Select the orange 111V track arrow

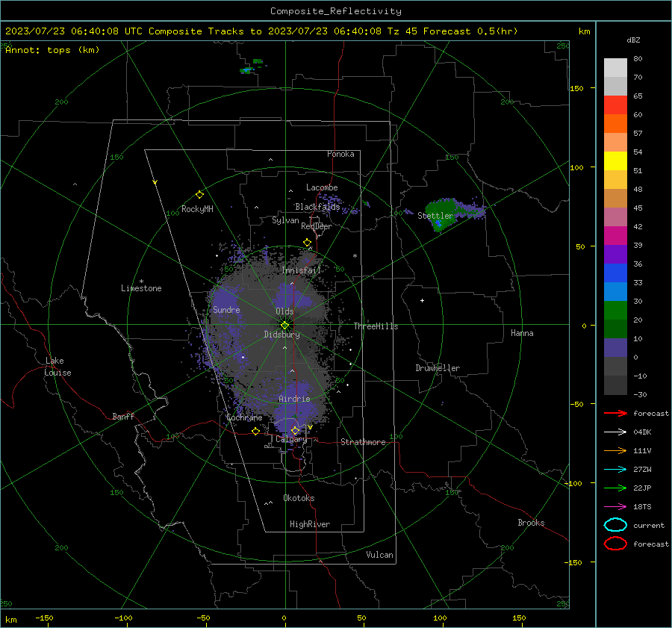(615, 450)
